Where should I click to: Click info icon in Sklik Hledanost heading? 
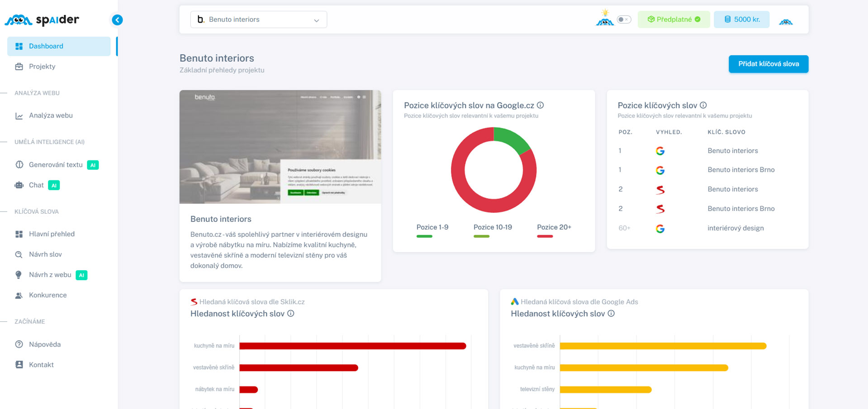click(x=291, y=313)
